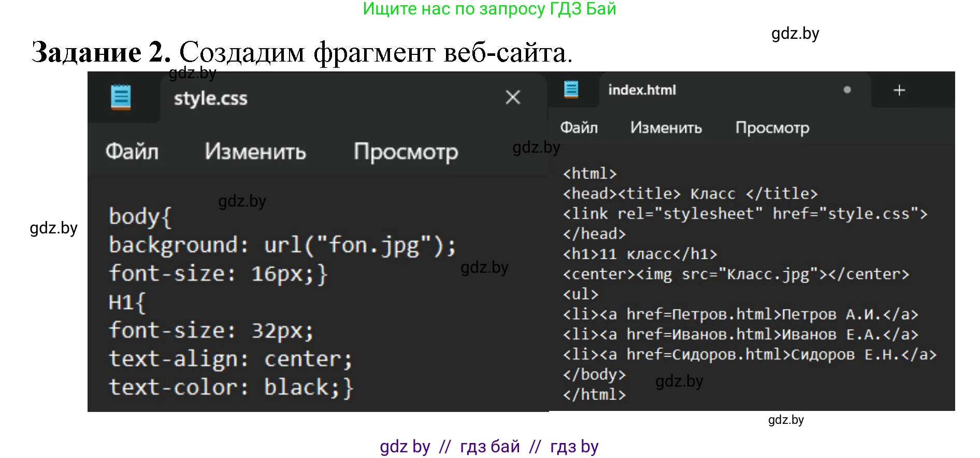Open Изменить menu in style.css window
The height and width of the screenshot is (458, 980).
coord(255,152)
